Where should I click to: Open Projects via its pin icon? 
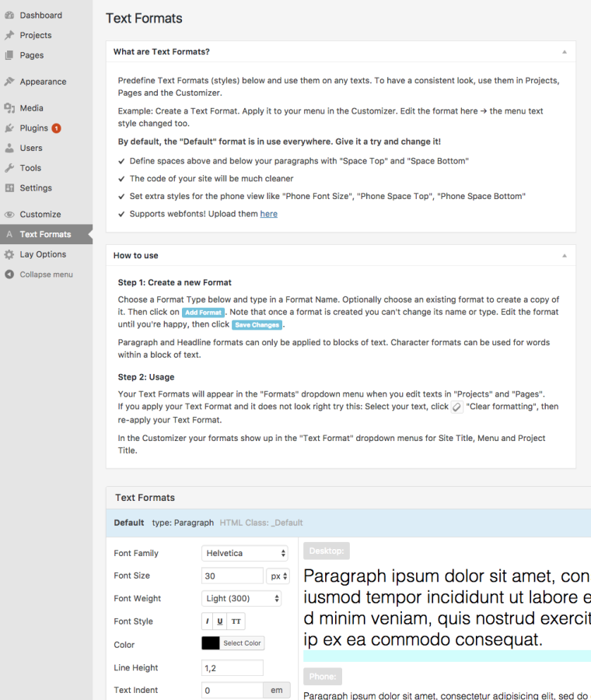click(9, 35)
